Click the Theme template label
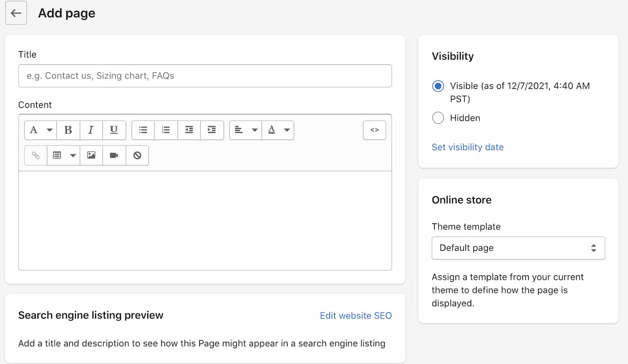Screen dimensions: 628x364 (x=466, y=227)
